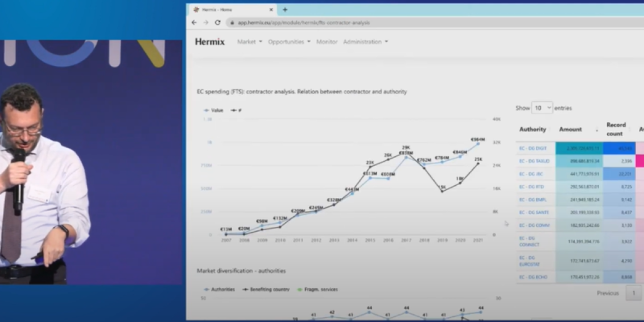644x322 pixels.
Task: Click the record count cell 4,290
Action: (x=619, y=261)
